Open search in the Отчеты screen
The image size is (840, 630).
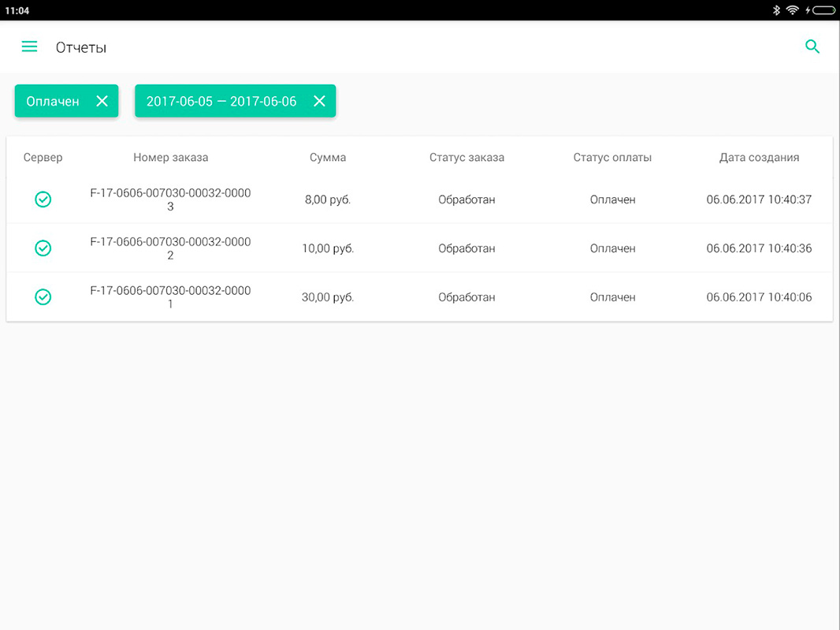click(x=812, y=47)
